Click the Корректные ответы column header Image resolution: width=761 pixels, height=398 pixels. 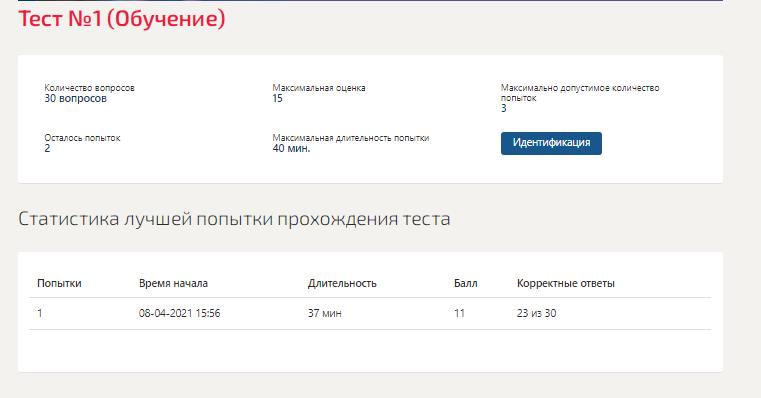[565, 283]
